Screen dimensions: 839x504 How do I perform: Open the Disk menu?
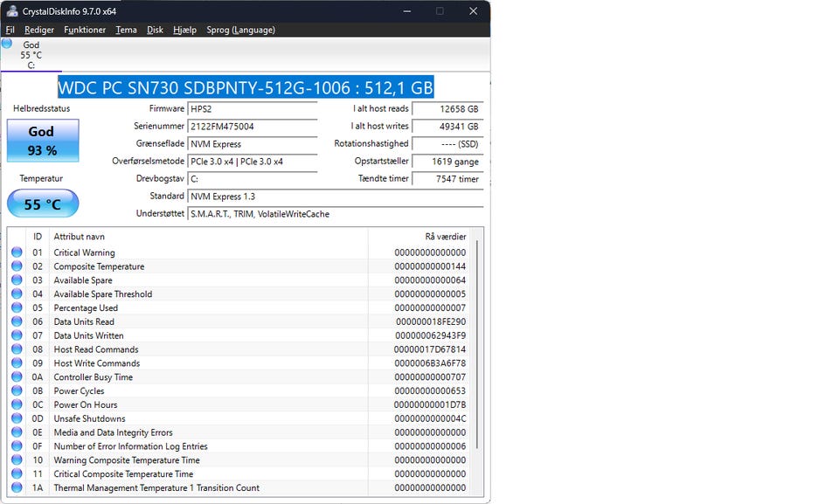click(156, 30)
